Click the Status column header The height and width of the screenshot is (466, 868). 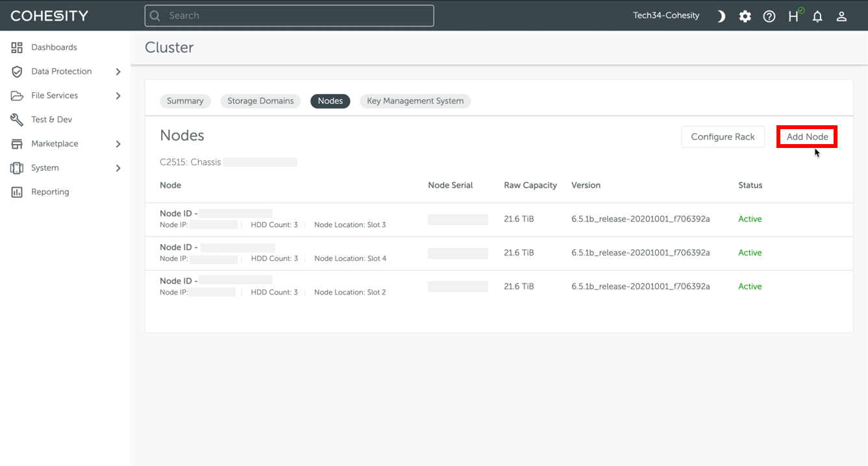[750, 186]
